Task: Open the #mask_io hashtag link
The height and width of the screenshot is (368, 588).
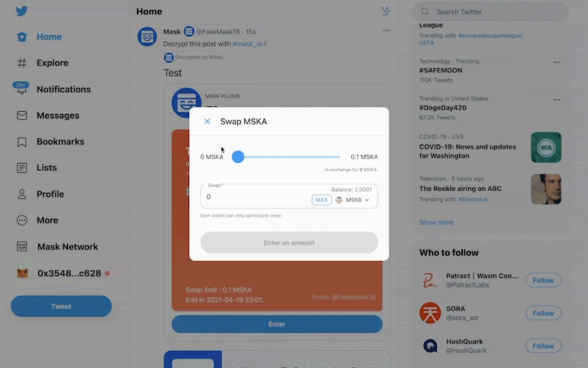Action: click(x=247, y=44)
